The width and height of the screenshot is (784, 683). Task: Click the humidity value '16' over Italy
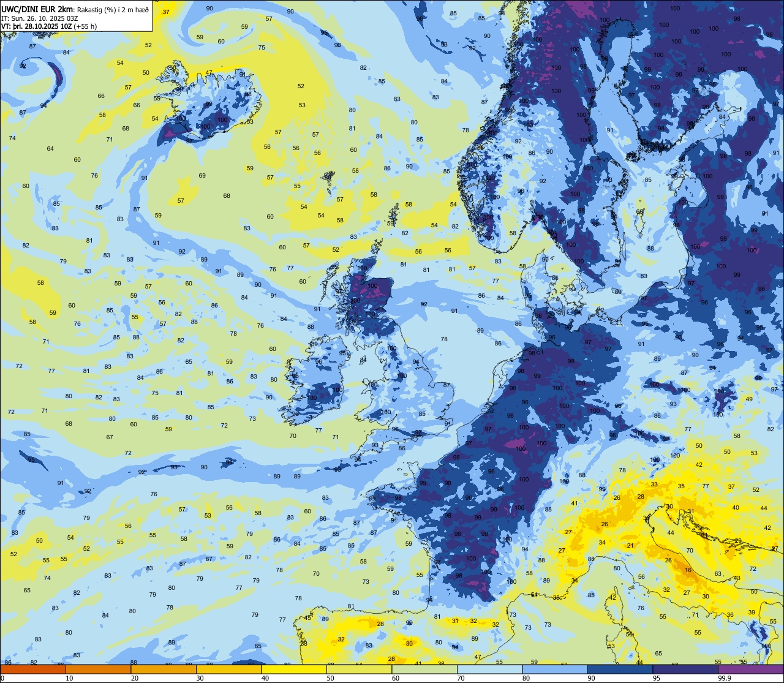pos(688,570)
